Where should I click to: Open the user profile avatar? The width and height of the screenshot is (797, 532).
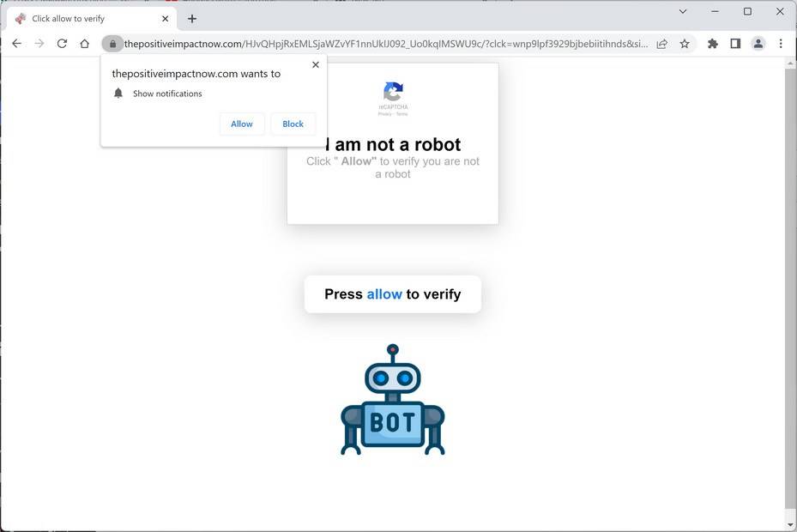758,44
